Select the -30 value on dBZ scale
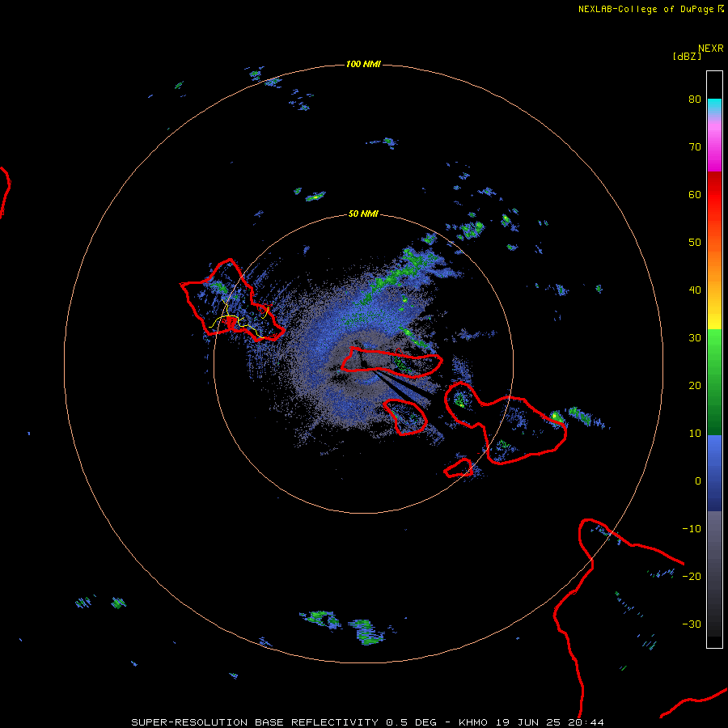 (692, 624)
